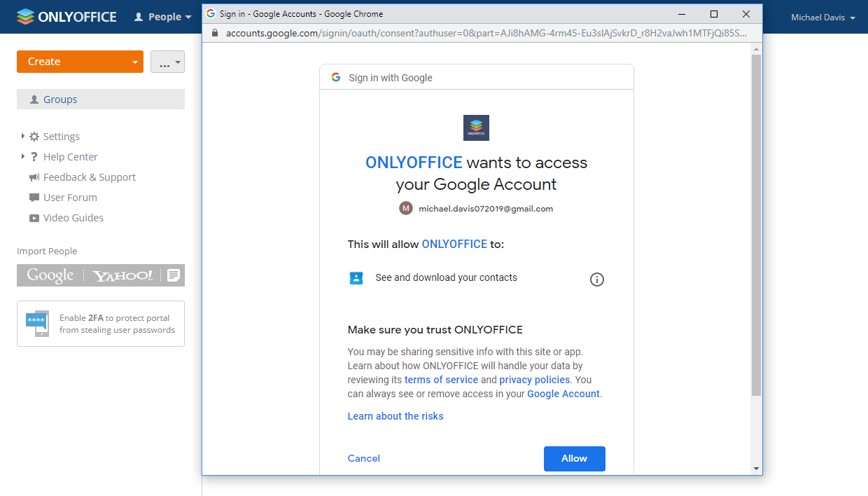Maximize the Google sign-in popup window
The width and height of the screenshot is (868, 496).
pyautogui.click(x=714, y=14)
